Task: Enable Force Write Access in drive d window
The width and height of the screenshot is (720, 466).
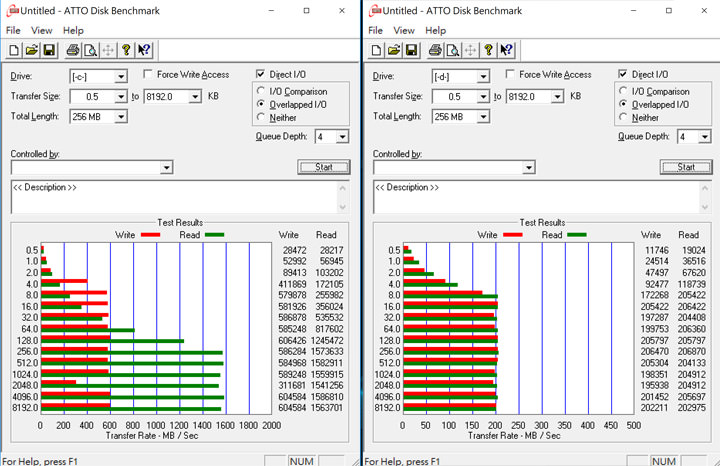Action: 510,75
